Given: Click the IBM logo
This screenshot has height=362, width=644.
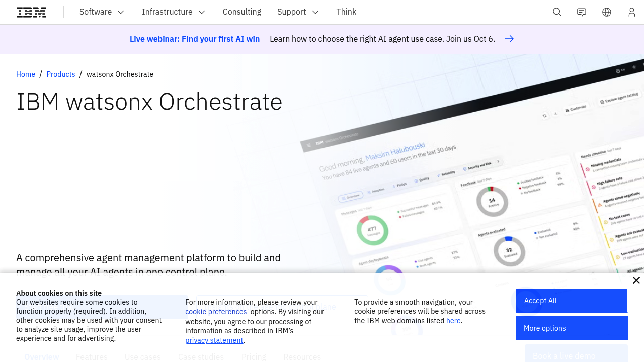Looking at the screenshot, I should click(32, 12).
